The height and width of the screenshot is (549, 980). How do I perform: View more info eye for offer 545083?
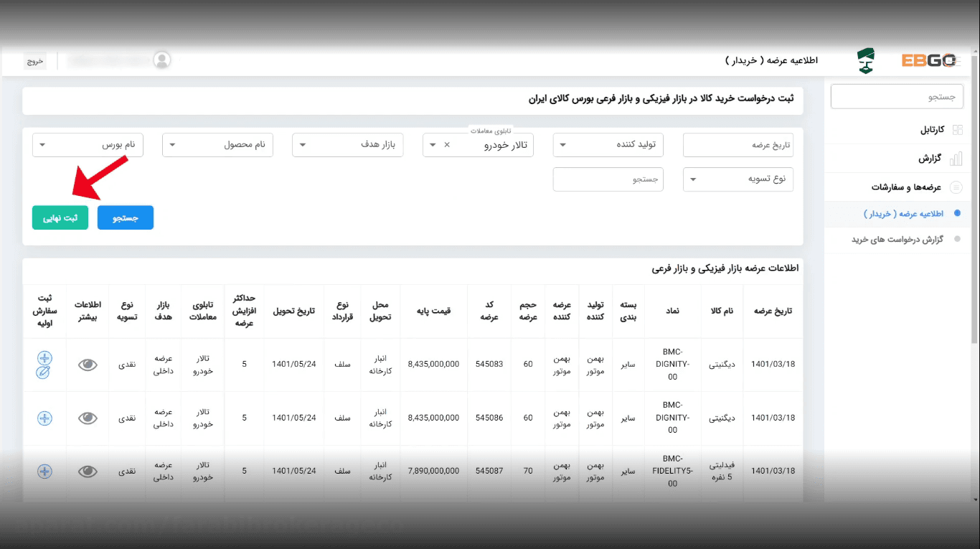[x=88, y=365]
